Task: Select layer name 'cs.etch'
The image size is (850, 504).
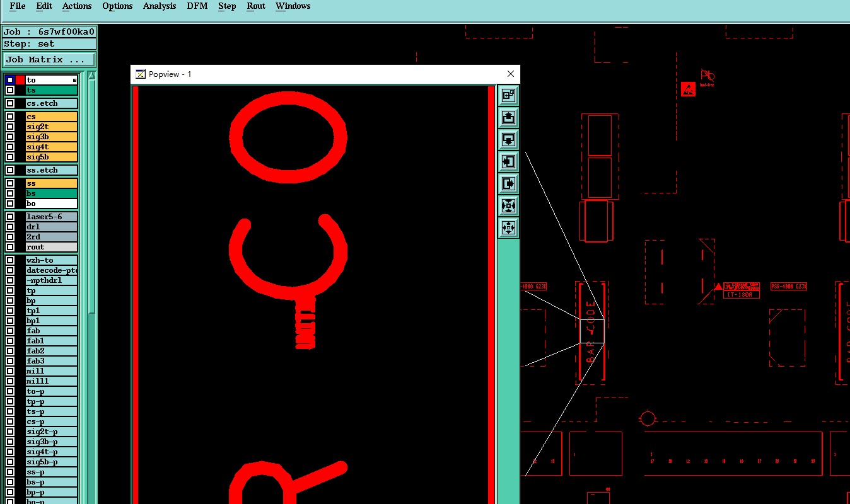Action: pyautogui.click(x=51, y=103)
